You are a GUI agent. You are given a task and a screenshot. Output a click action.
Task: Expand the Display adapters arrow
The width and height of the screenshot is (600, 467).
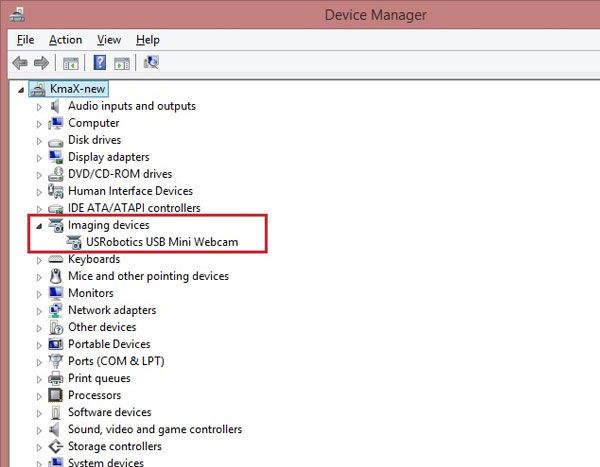(39, 158)
